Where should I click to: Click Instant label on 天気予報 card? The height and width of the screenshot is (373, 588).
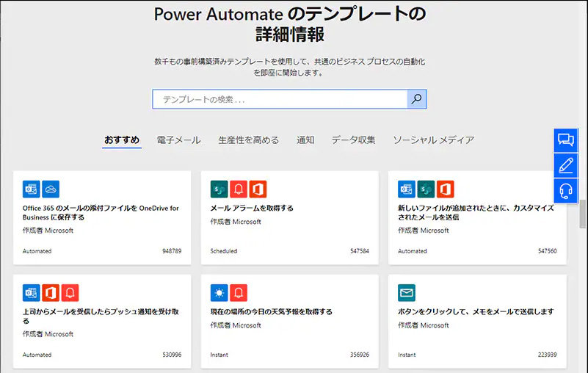[219, 355]
